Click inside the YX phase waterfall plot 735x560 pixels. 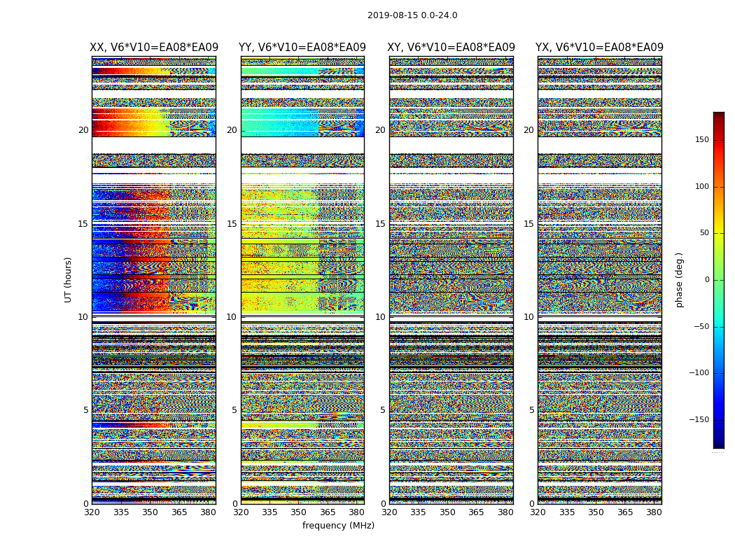tap(599, 280)
